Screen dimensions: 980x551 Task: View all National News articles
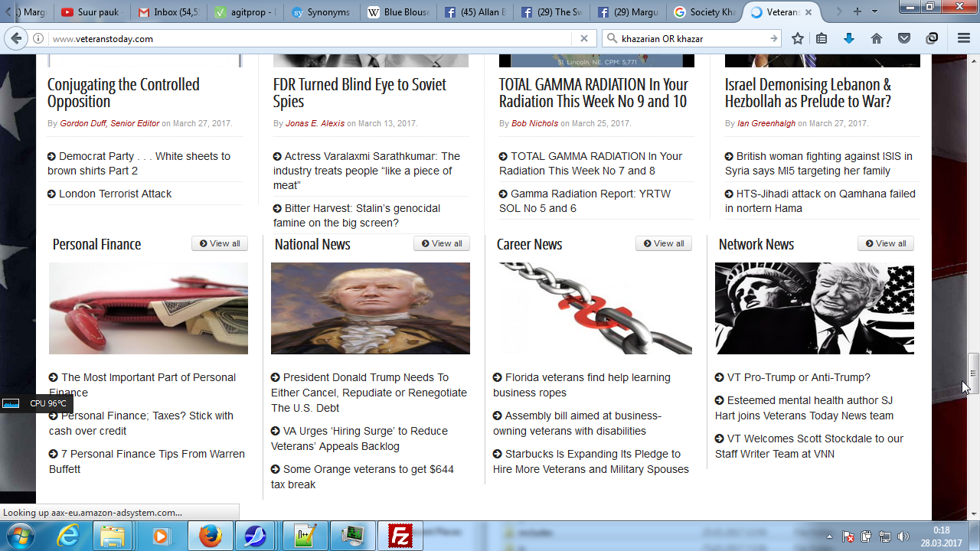point(442,243)
